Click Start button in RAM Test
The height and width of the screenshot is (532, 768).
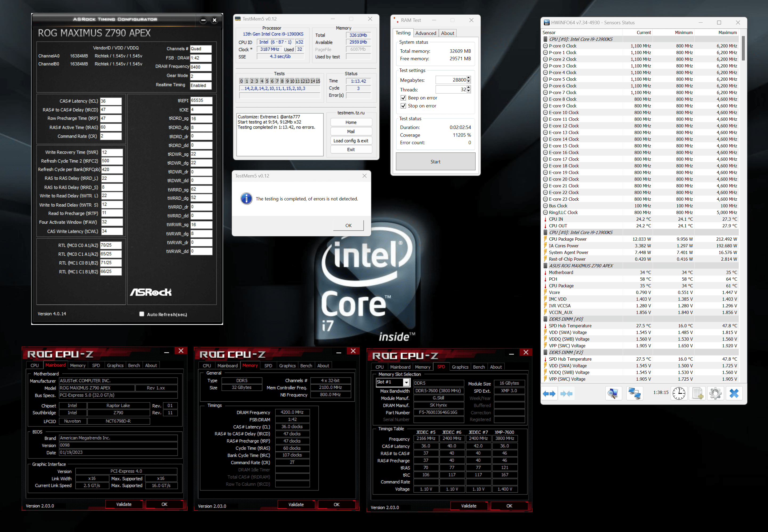tap(435, 162)
